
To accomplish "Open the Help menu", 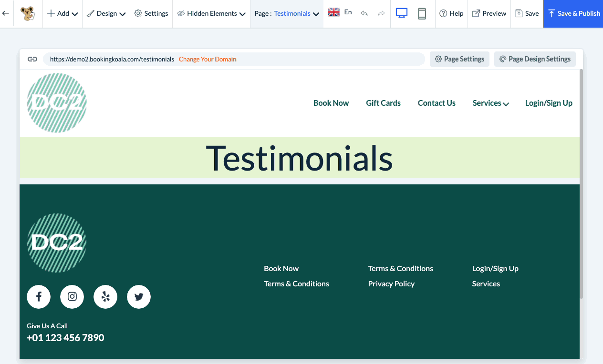I will coord(451,13).
